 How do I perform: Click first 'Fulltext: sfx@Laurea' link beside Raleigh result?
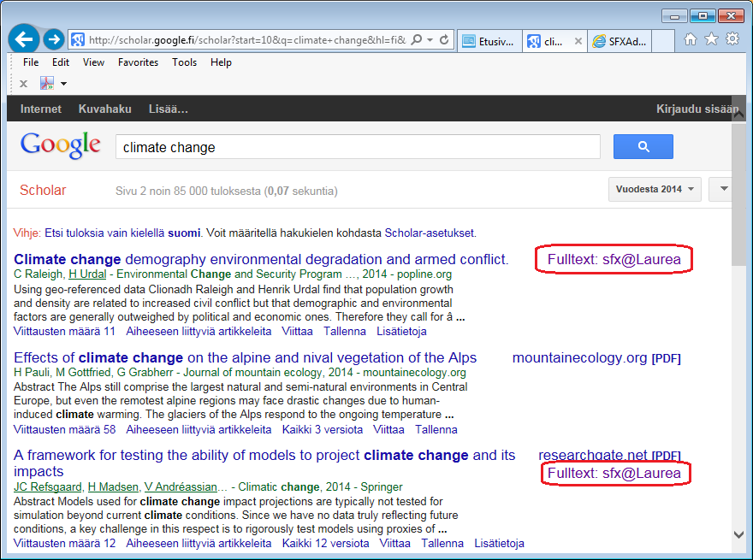pyautogui.click(x=614, y=259)
